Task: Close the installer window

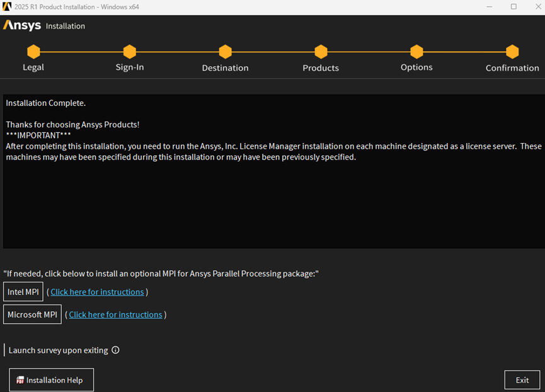Action: 538,6
